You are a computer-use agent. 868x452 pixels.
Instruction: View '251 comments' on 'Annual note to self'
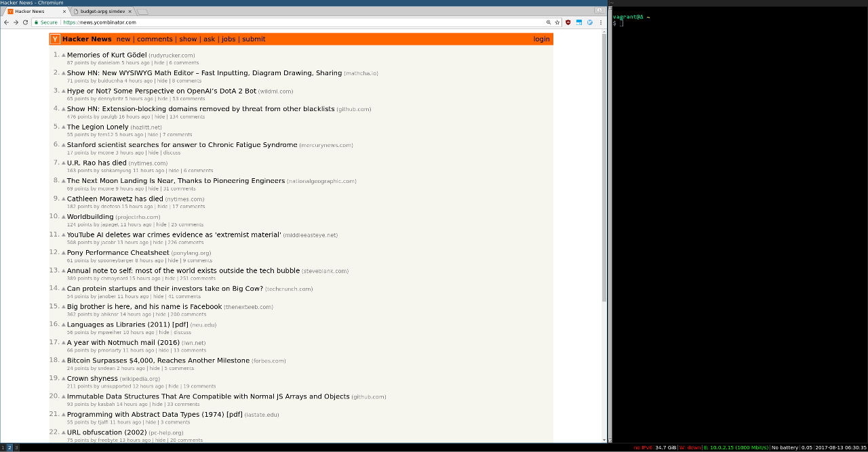click(198, 279)
